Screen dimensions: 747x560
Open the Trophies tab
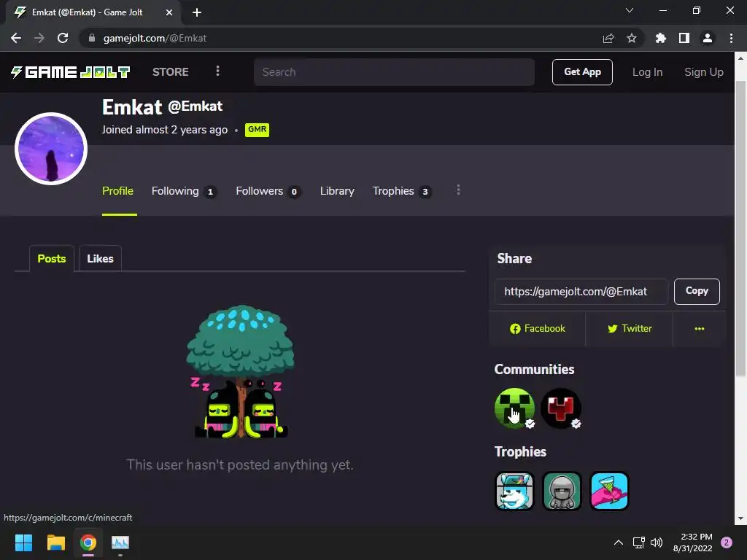coord(402,191)
